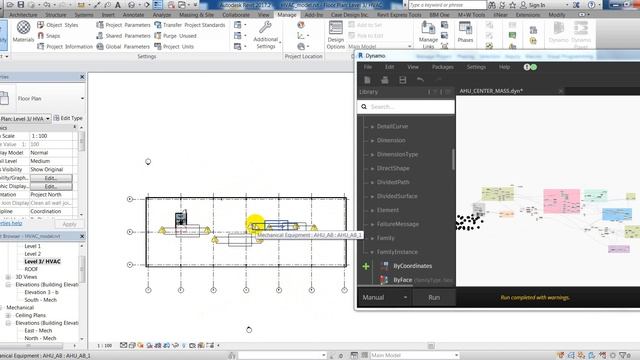Click Dynamo new file icon
The image size is (640, 360).
click(367, 80)
